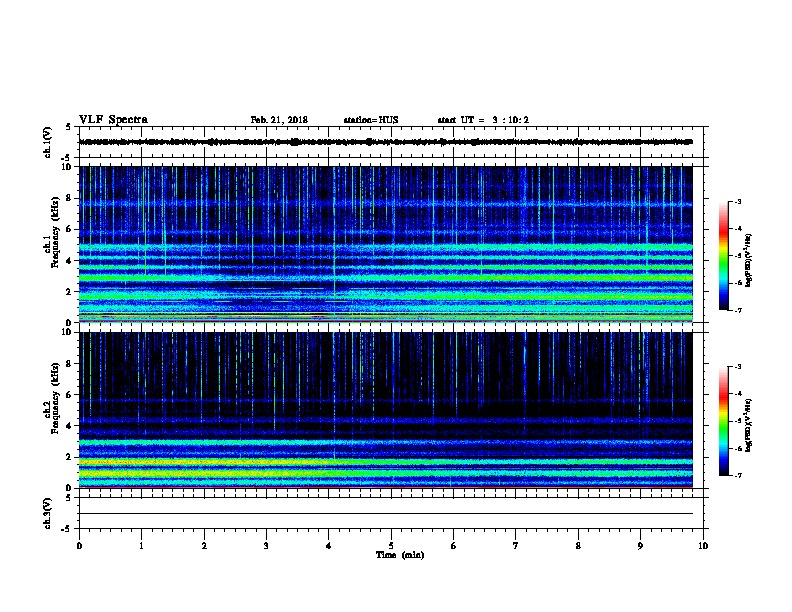
Task: Click the 'ch.3(V)' axis label
Action: 47,513
